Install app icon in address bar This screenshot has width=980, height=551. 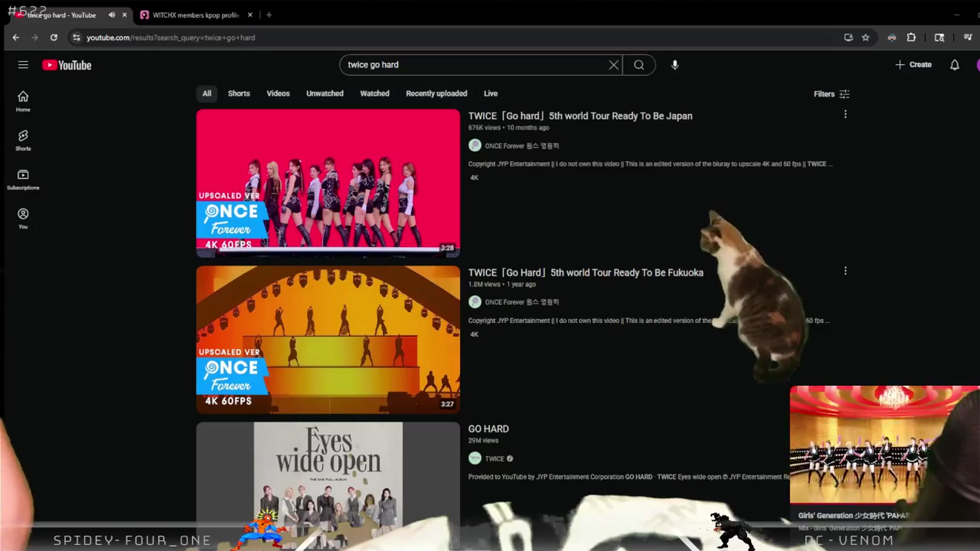tap(848, 37)
